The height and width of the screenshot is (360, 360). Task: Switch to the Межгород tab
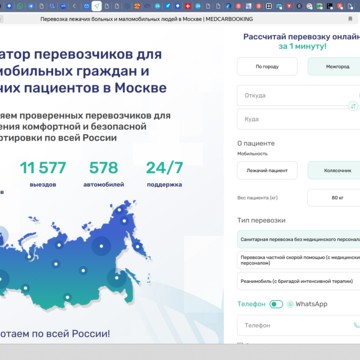coord(334,66)
